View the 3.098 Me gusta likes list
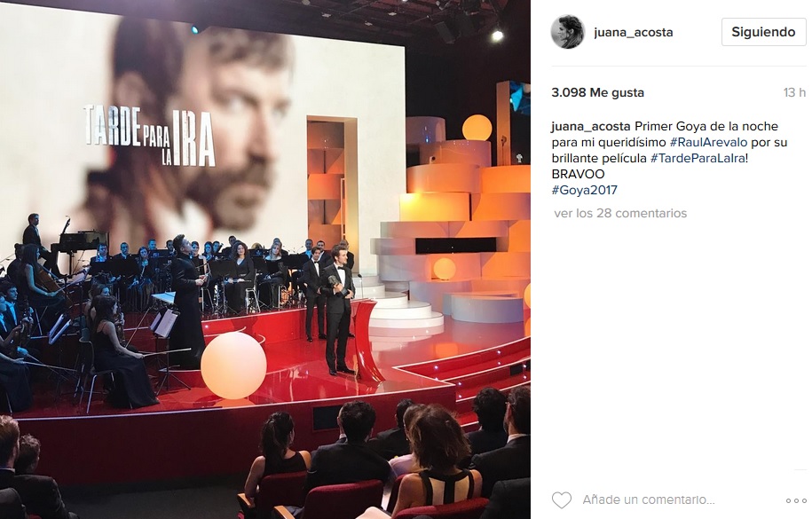The image size is (812, 519). pos(597,93)
